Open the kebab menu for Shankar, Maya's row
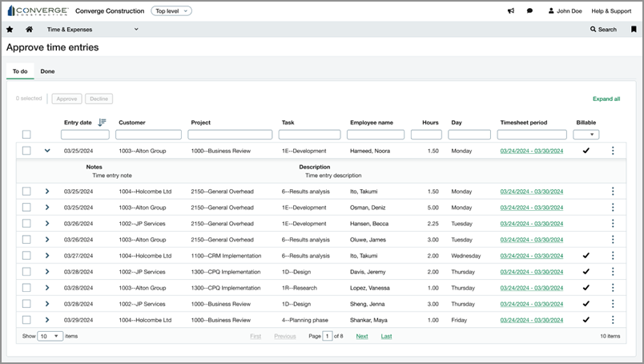 613,319
